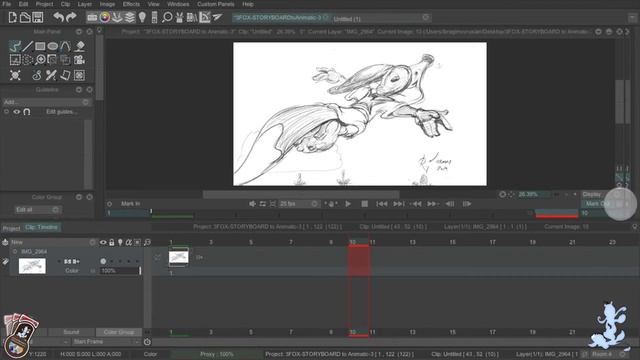640x360 pixels.
Task: Toggle guide visibility eye in Guideline panel
Action: (x=17, y=111)
